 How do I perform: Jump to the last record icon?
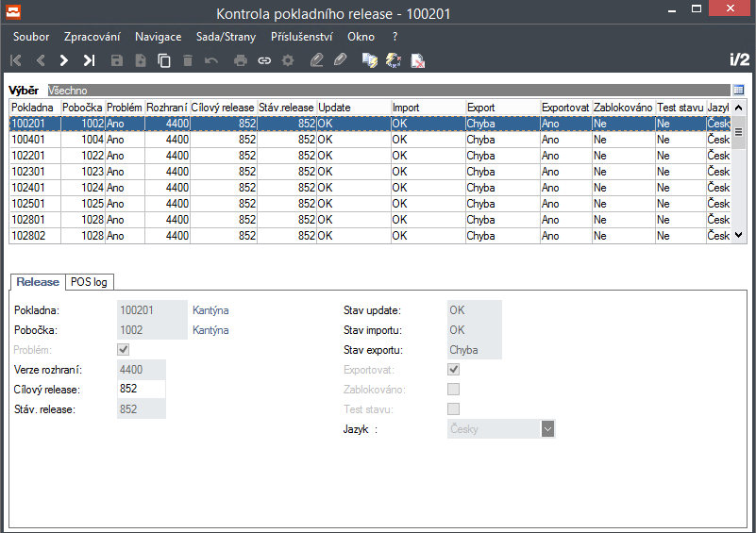pos(90,60)
